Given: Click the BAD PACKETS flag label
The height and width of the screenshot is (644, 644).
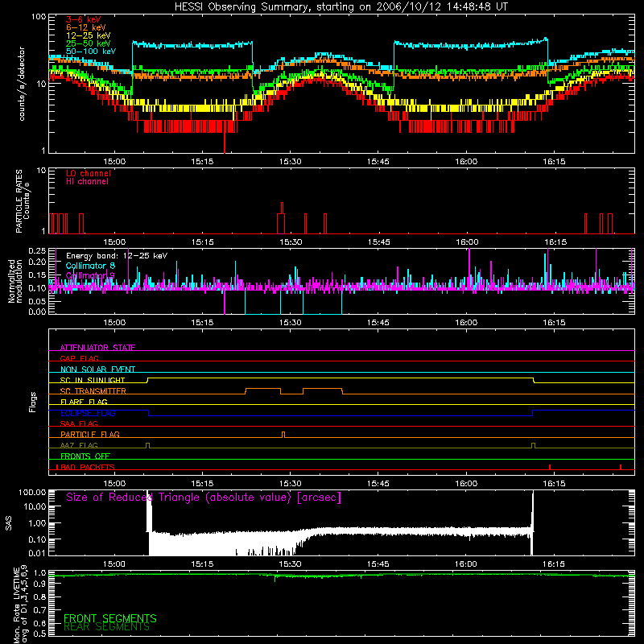Looking at the screenshot, I should point(86,467).
